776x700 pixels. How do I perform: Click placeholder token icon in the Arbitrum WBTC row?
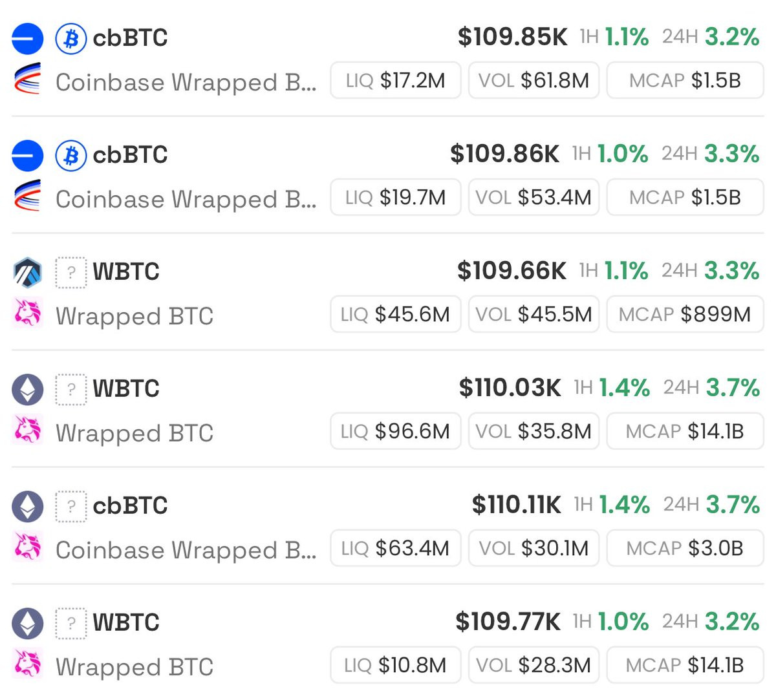tap(70, 272)
